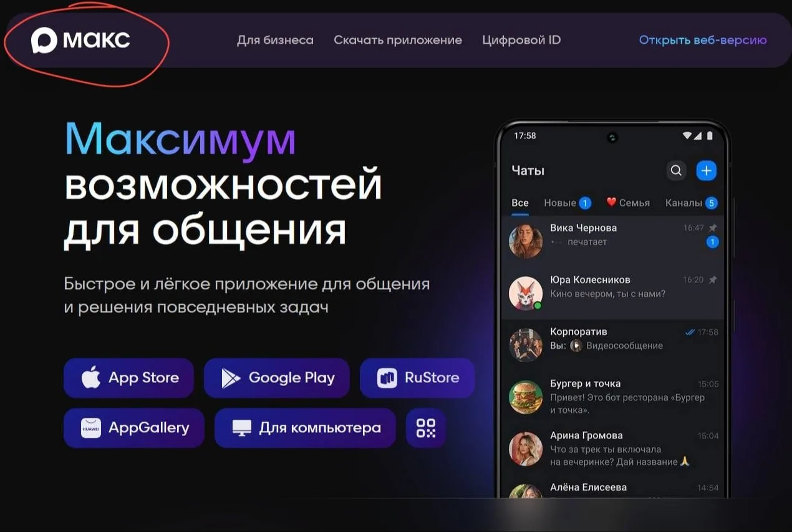Click the Apple icon on App Store button
The height and width of the screenshot is (532, 792).
91,377
